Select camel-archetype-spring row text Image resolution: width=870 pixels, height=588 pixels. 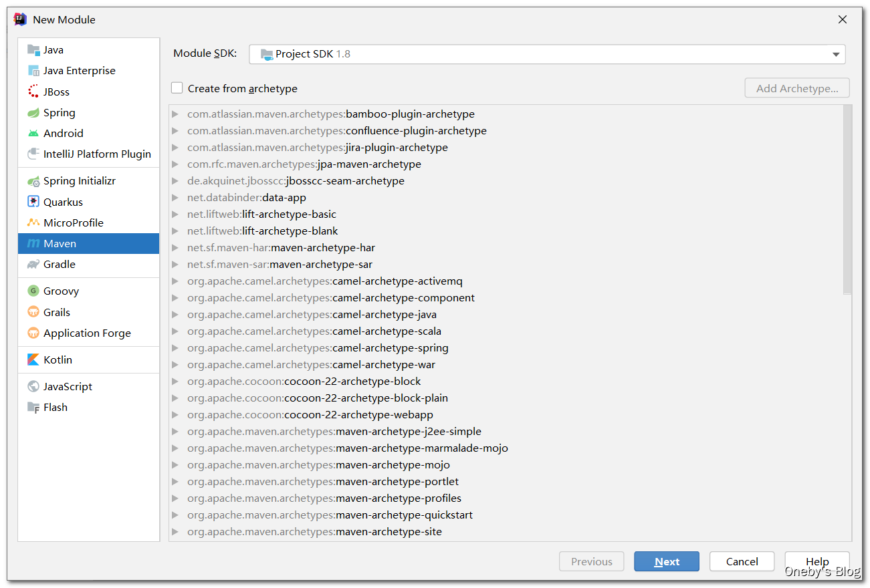[x=318, y=348]
